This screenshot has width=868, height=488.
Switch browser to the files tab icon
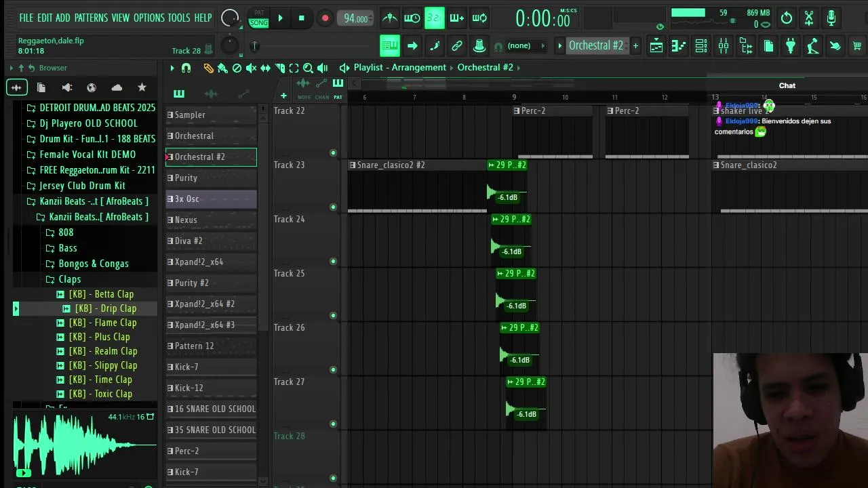[41, 87]
